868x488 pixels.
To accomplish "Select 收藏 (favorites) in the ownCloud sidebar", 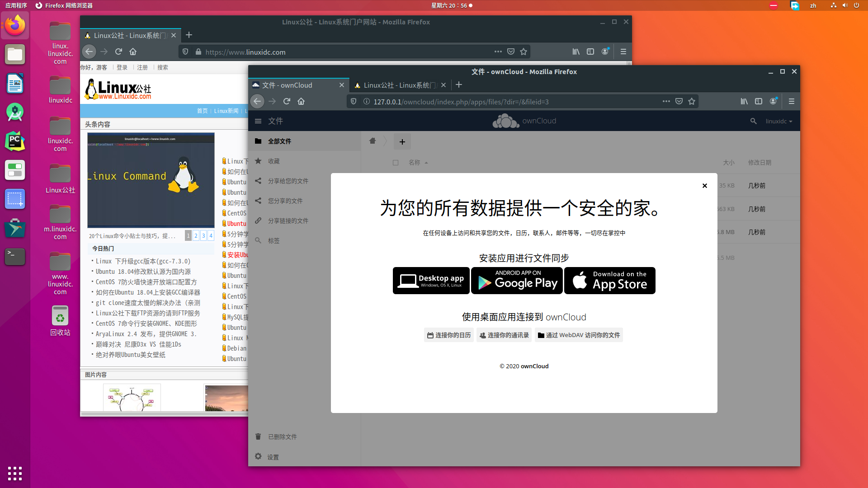I will pyautogui.click(x=274, y=161).
